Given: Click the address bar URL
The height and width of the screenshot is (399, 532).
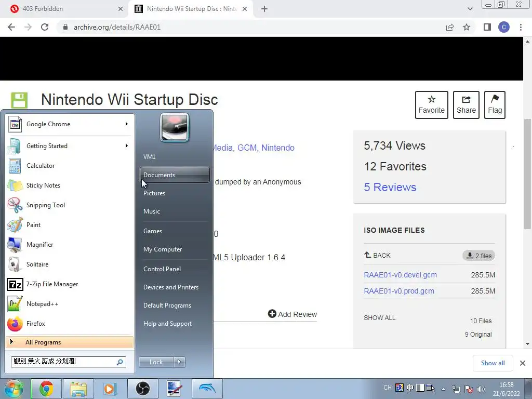Looking at the screenshot, I should point(117,27).
